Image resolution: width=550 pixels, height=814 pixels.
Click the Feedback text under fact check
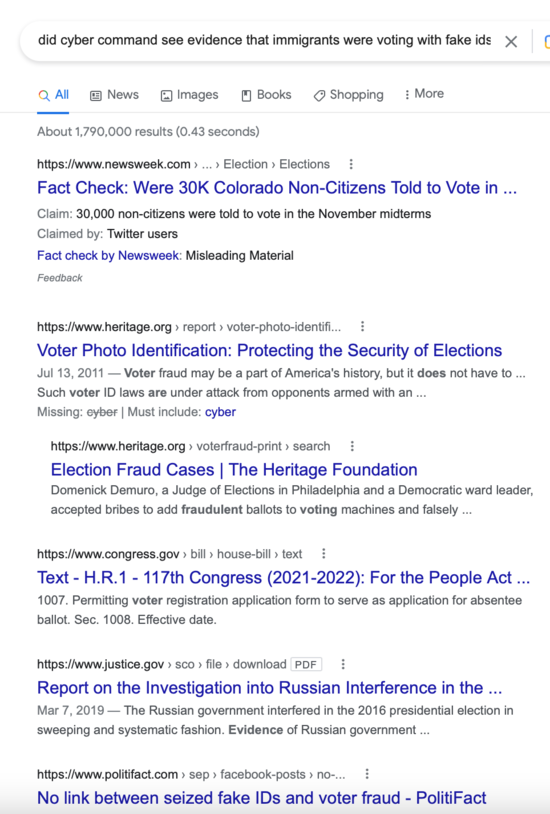click(x=60, y=278)
